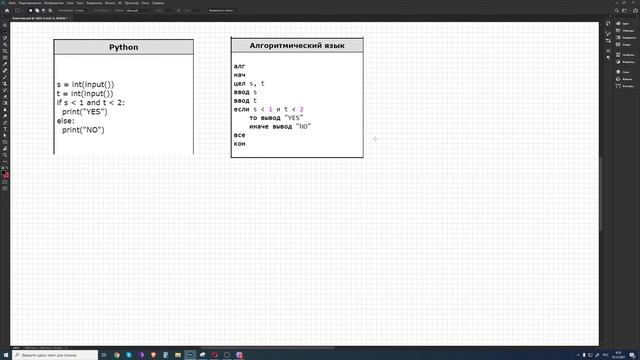The height and width of the screenshot is (360, 640).
Task: Select the Type tool
Action: (5, 129)
